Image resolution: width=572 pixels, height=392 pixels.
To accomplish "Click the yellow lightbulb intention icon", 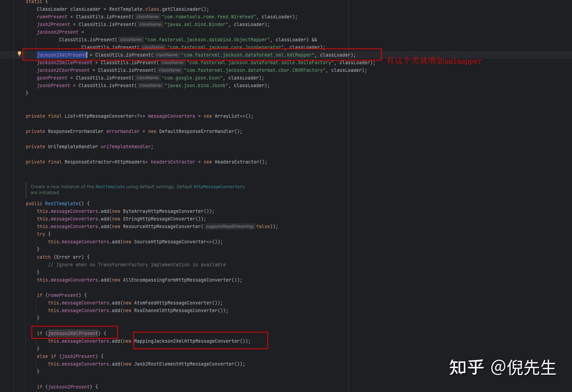I will [19, 54].
